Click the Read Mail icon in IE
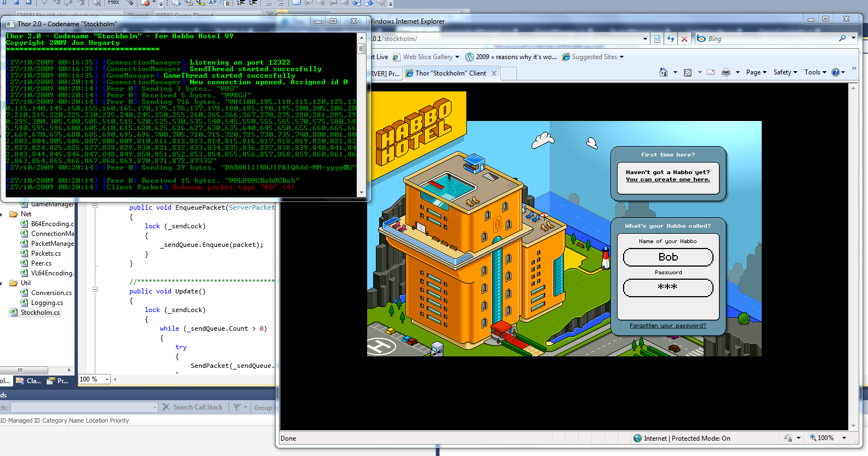 coord(711,72)
